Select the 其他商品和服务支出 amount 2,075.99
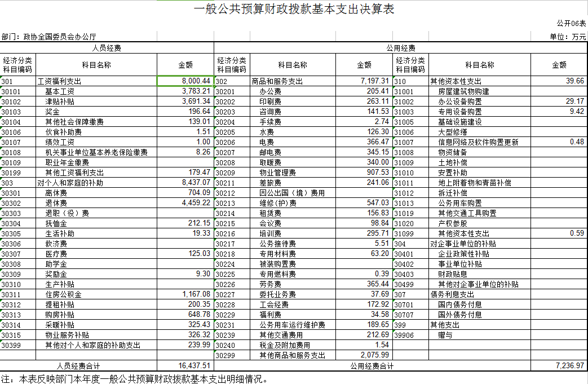The image size is (588, 384). (364, 355)
